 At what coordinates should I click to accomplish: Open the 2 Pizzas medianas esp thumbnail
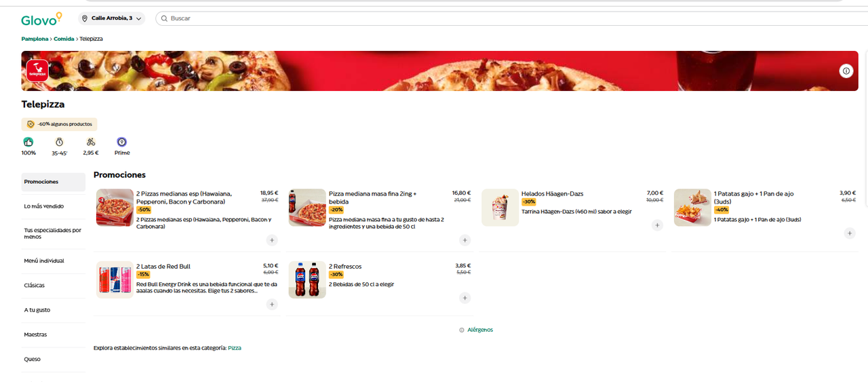tap(115, 208)
